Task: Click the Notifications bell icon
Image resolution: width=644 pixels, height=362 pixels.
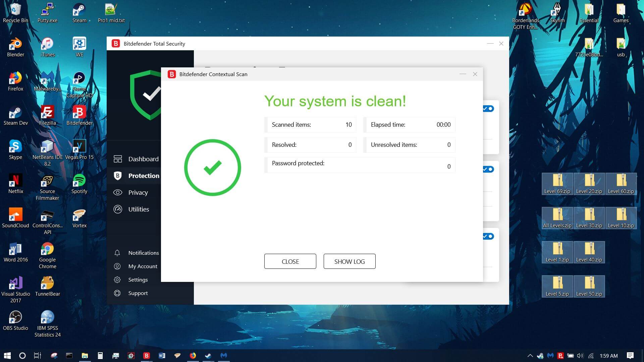Action: pyautogui.click(x=117, y=253)
